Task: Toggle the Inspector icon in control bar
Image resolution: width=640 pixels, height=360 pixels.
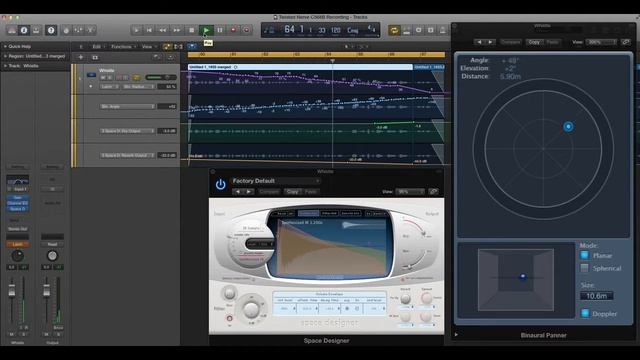Action: (24, 30)
